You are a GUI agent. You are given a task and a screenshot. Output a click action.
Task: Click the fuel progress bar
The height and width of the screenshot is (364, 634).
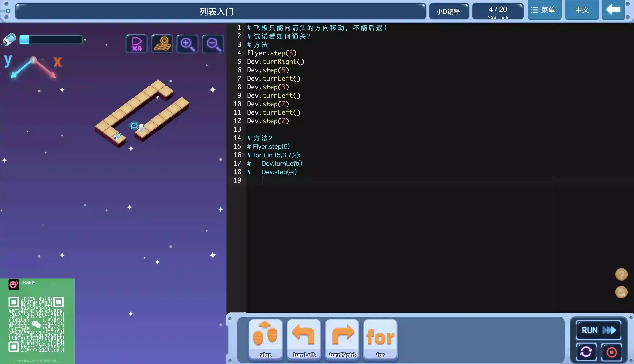point(51,40)
